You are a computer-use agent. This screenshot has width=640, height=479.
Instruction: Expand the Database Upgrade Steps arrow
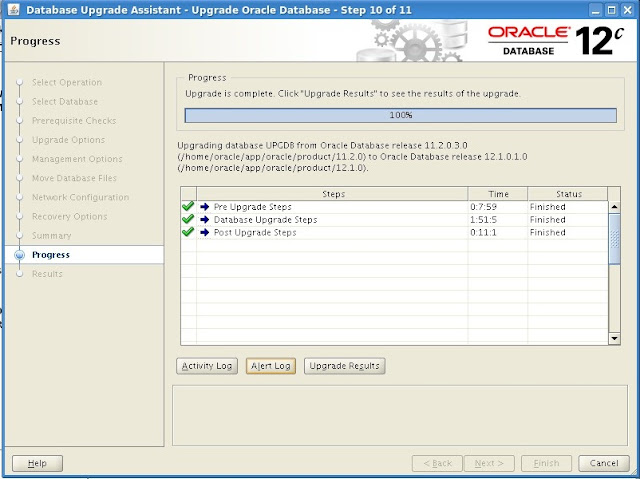click(204, 220)
